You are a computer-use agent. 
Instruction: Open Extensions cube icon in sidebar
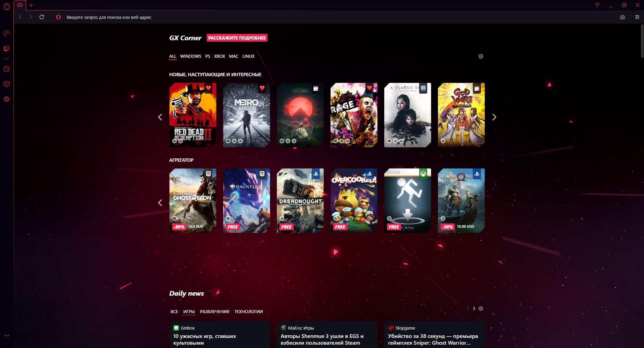[x=6, y=84]
